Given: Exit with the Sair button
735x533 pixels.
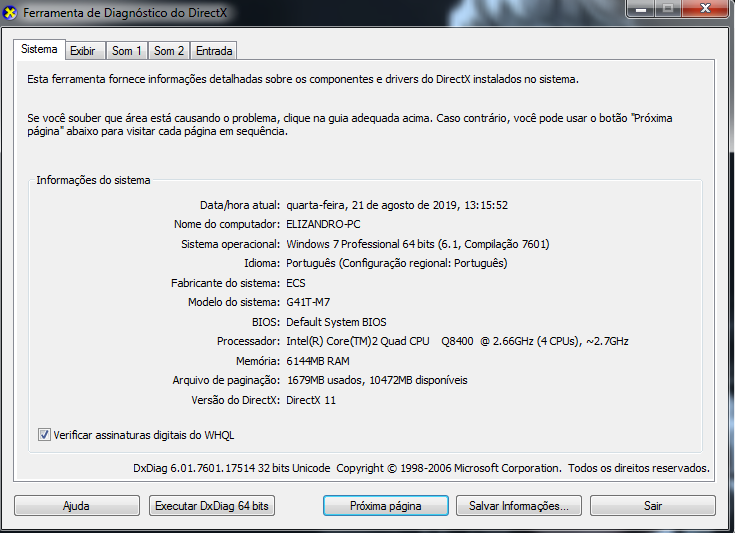Looking at the screenshot, I should coord(653,506).
